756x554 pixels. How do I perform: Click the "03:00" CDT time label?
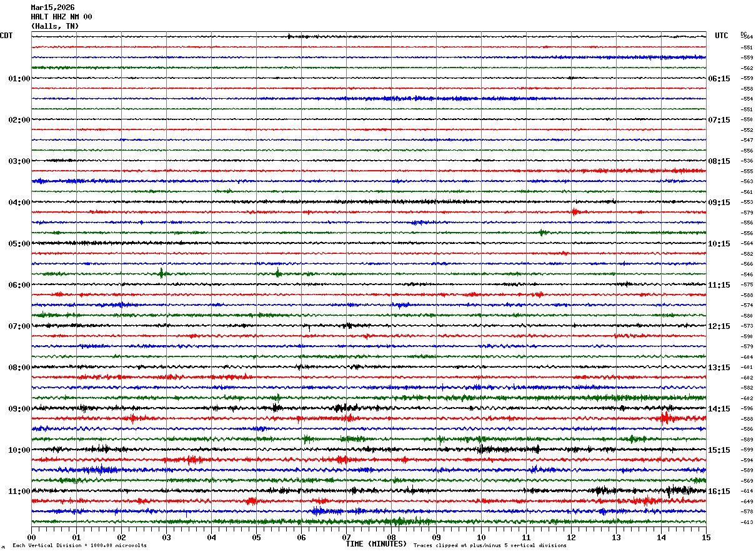pyautogui.click(x=19, y=161)
